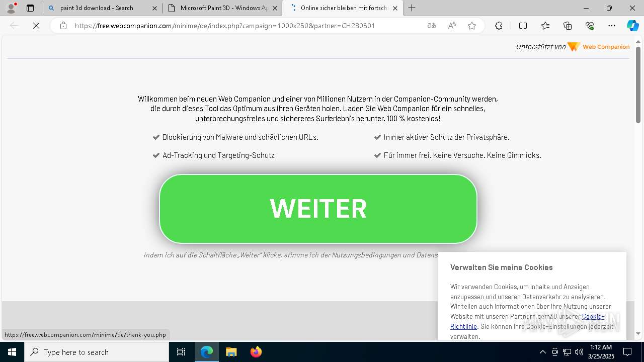Close the paint 3d download tab
Image resolution: width=644 pixels, height=362 pixels.
[x=155, y=8]
